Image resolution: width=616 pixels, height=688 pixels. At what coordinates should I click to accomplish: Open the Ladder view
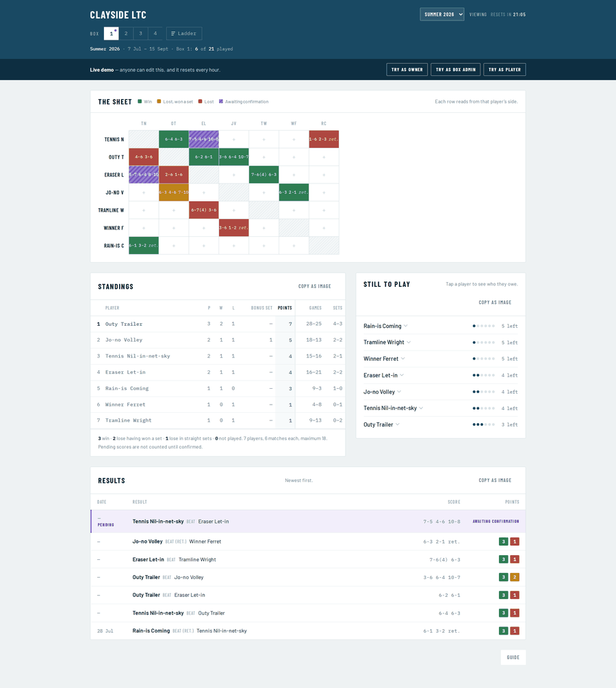184,34
